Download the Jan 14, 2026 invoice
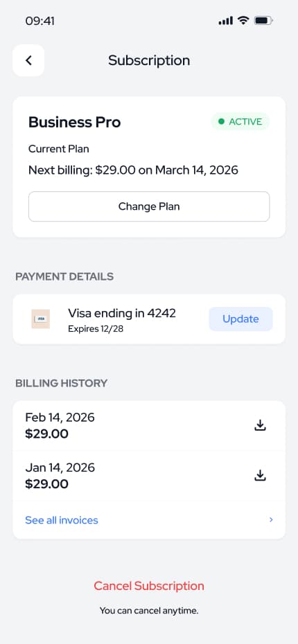Viewport: 298px width, 644px height. (260, 476)
